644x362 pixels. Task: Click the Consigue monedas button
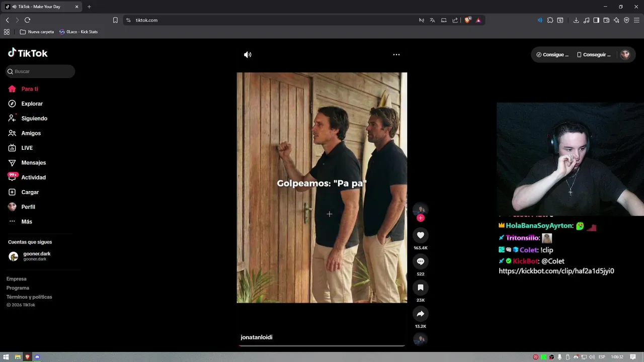click(552, 55)
